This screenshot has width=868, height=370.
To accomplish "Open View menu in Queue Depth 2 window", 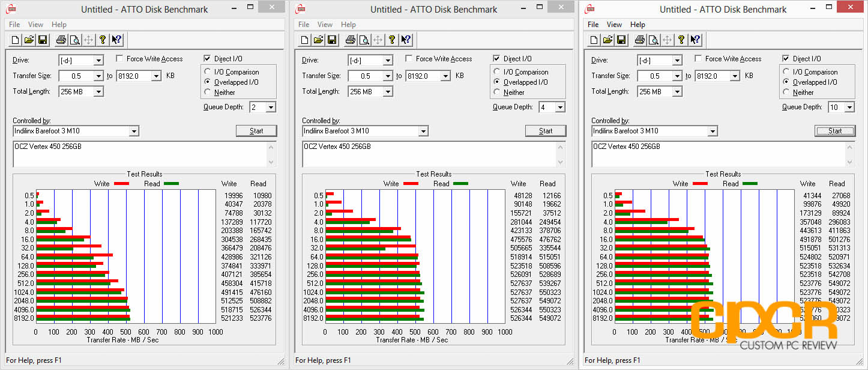I will click(x=35, y=25).
